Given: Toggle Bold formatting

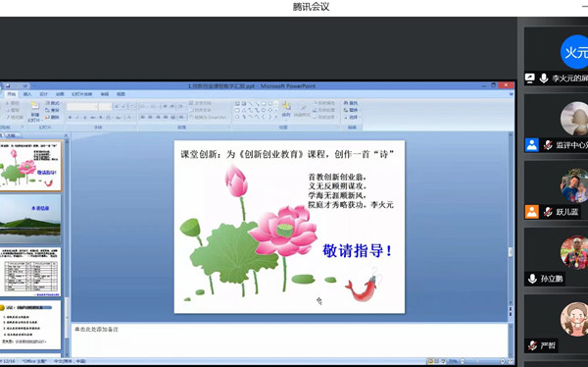Looking at the screenshot, I should click(70, 117).
